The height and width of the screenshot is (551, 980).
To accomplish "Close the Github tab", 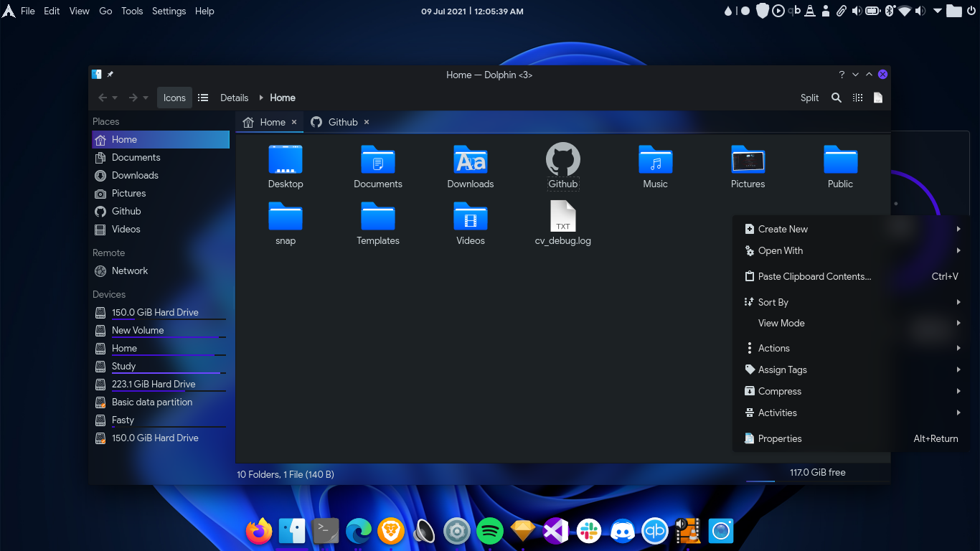I will click(x=367, y=122).
